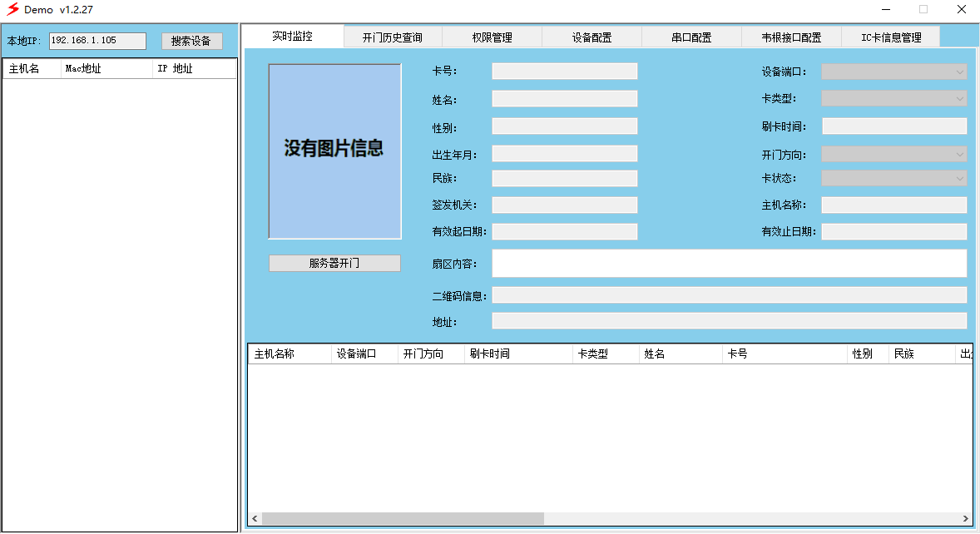Open the 韦根接口配置 tab

[x=791, y=37]
